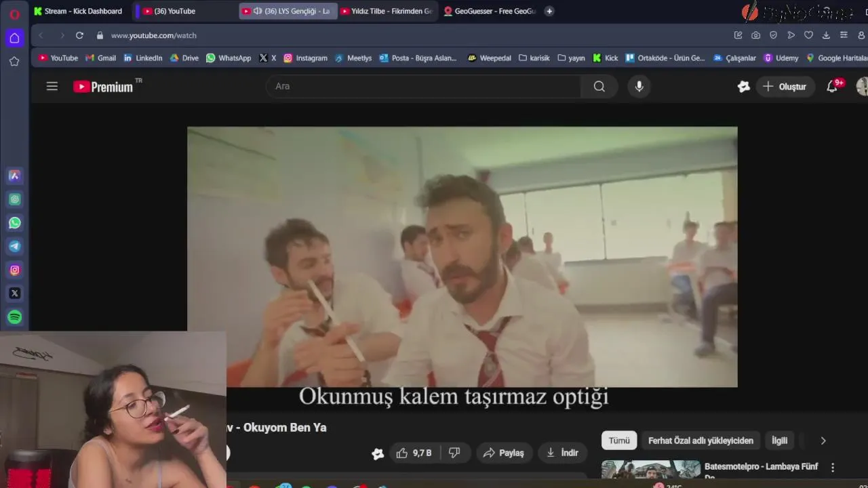Image resolution: width=868 pixels, height=488 pixels.
Task: Go forward to next page
Action: tap(62, 35)
